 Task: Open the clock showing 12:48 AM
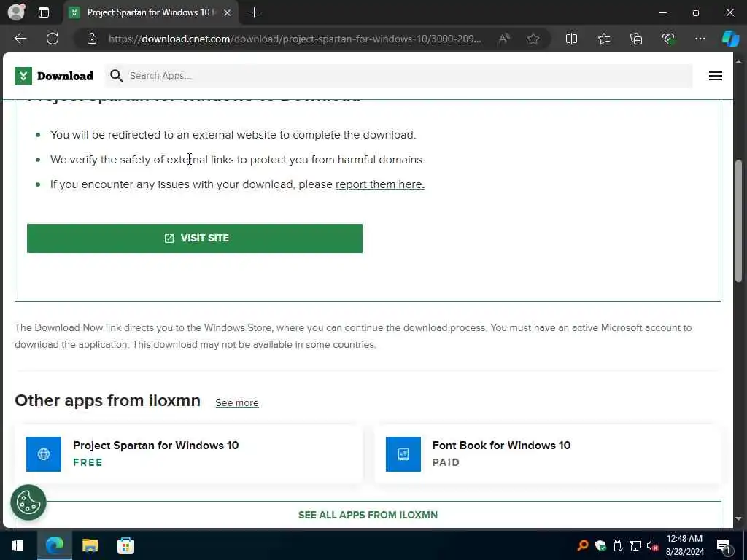point(684,545)
